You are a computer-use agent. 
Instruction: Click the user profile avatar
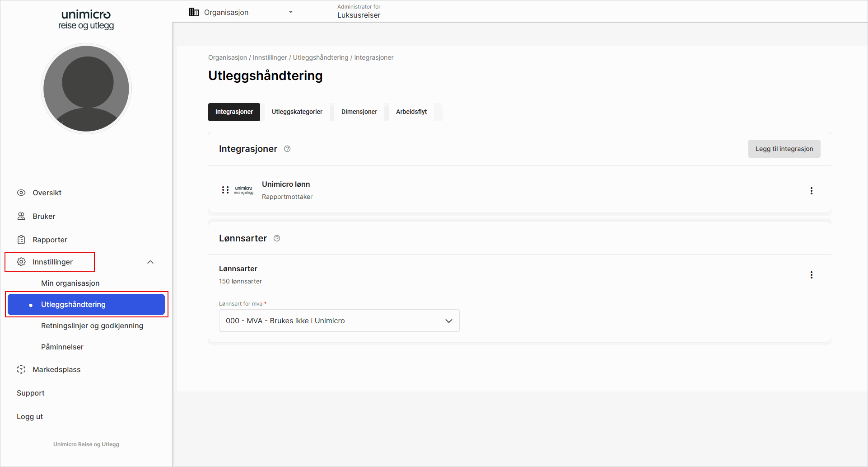(86, 89)
